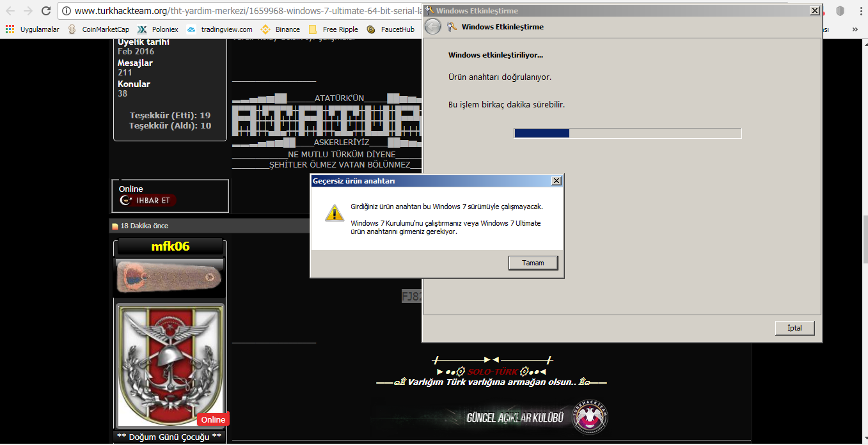This screenshot has width=868, height=445.
Task: Click the site info icon in address bar
Action: 67,11
